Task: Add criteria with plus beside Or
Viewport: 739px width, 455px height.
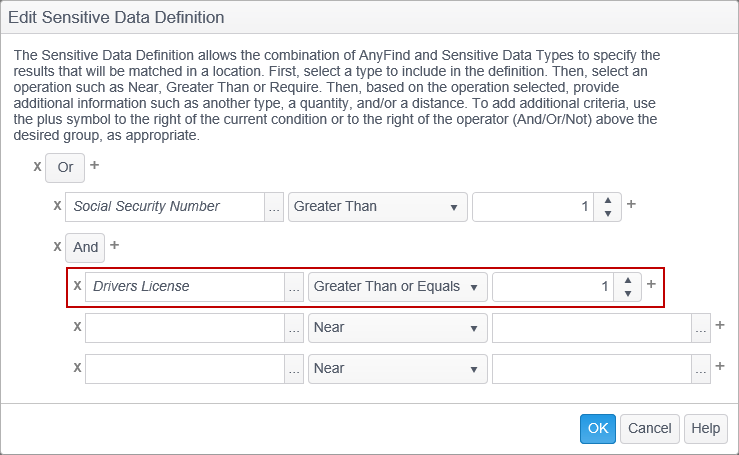Action: point(95,165)
